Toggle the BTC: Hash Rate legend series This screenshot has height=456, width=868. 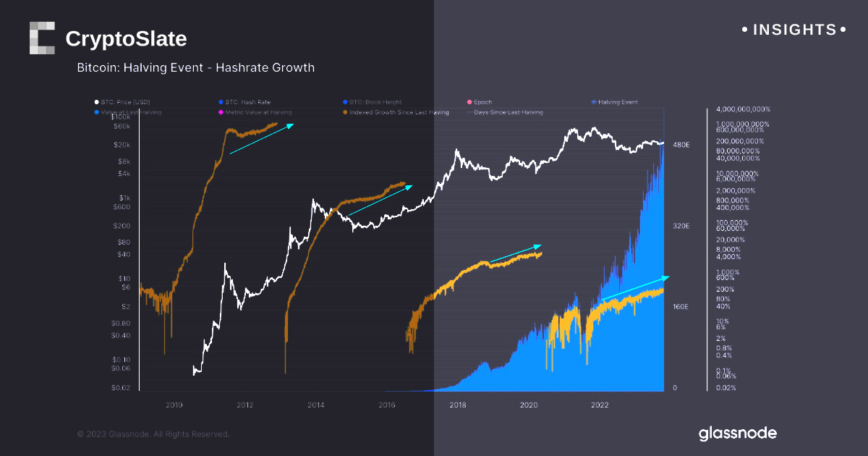[248, 102]
